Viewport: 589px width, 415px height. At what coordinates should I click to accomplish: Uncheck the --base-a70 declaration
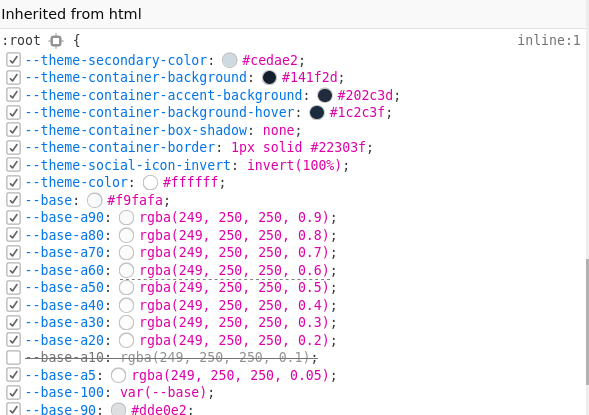pyautogui.click(x=14, y=252)
